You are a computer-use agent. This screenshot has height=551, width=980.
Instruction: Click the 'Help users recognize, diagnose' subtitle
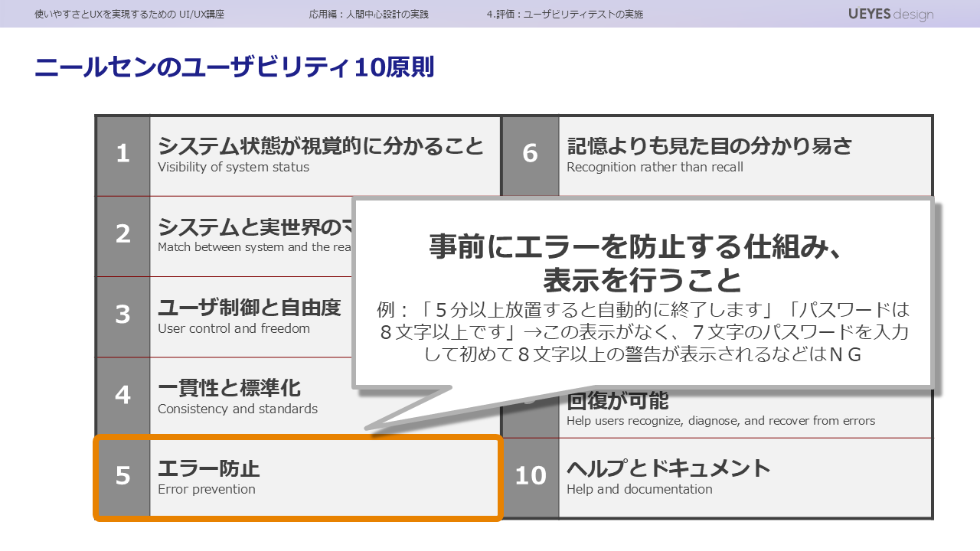coord(720,420)
